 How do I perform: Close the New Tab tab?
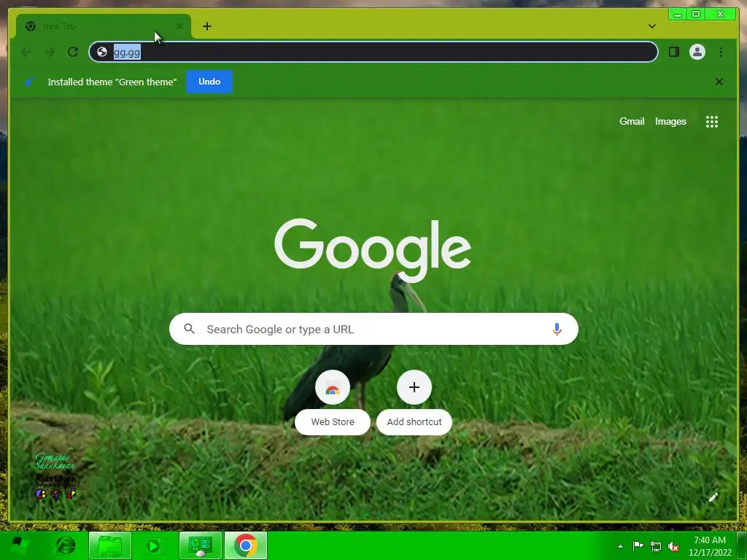[179, 26]
